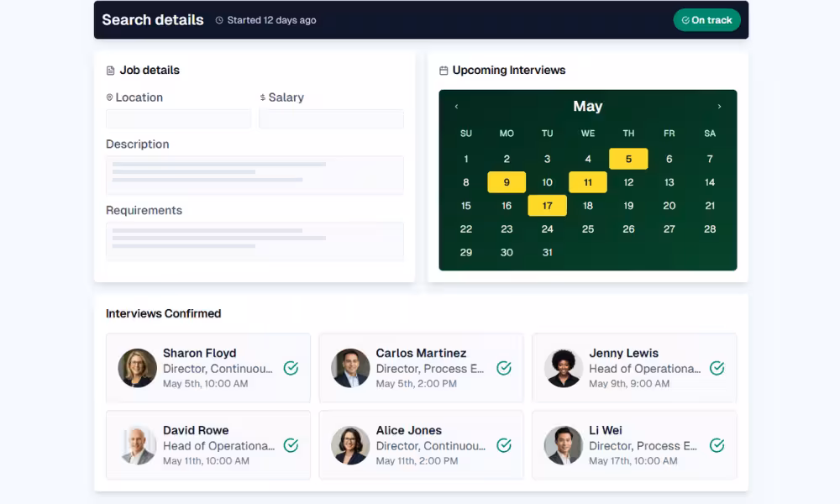Select the highlighted May 17 date
840x504 pixels.
click(547, 205)
